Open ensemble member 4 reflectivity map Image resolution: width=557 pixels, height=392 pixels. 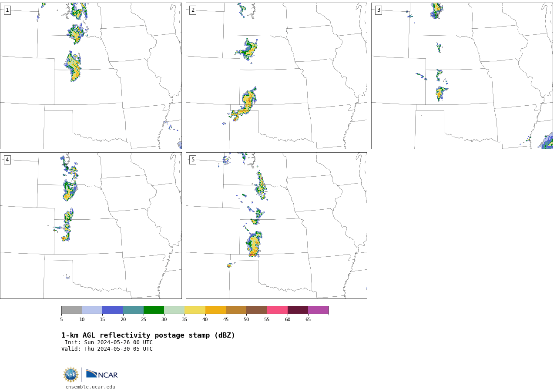tap(91, 225)
